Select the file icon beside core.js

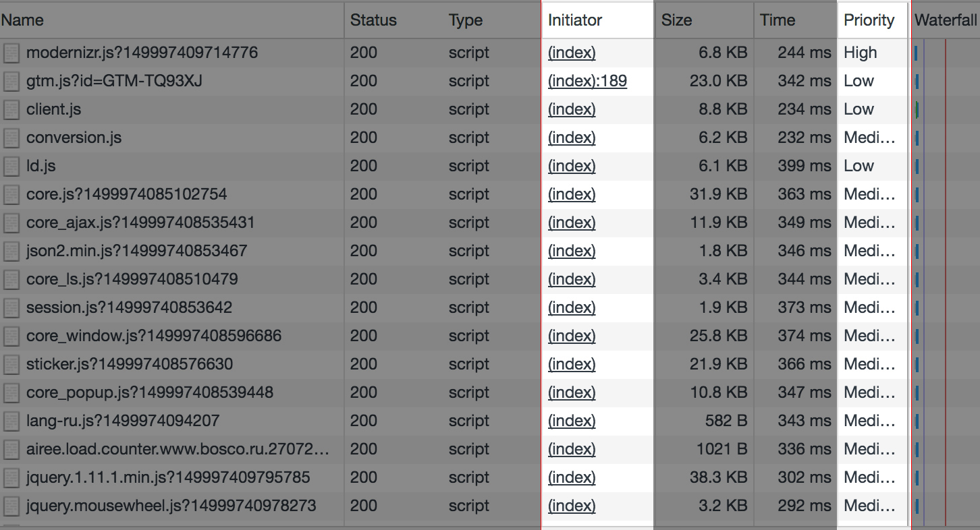click(11, 194)
